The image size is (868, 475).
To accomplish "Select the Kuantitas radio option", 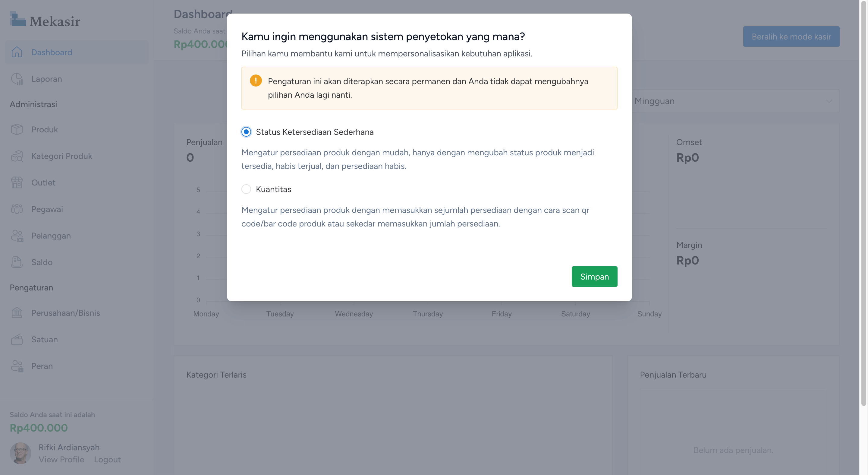I will click(246, 189).
